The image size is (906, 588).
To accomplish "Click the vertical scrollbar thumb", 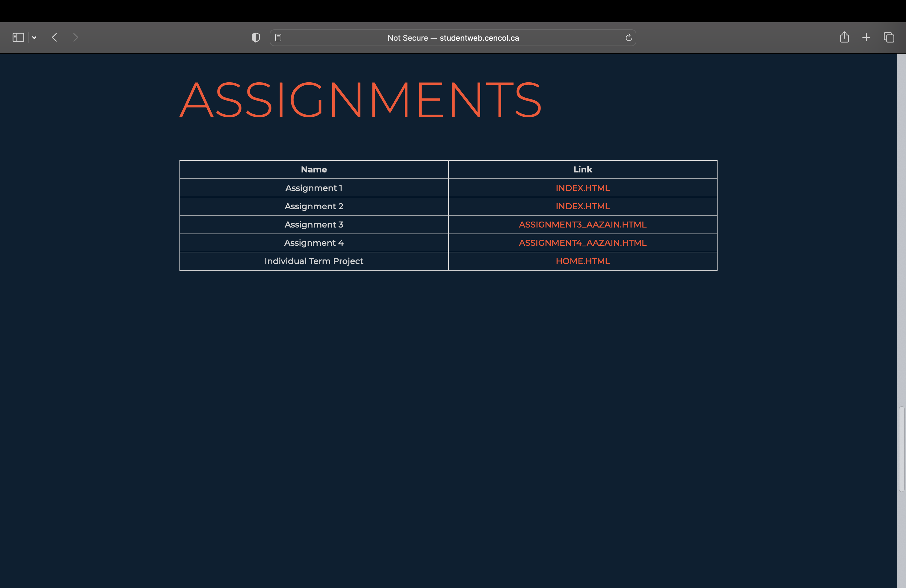I will (902, 449).
